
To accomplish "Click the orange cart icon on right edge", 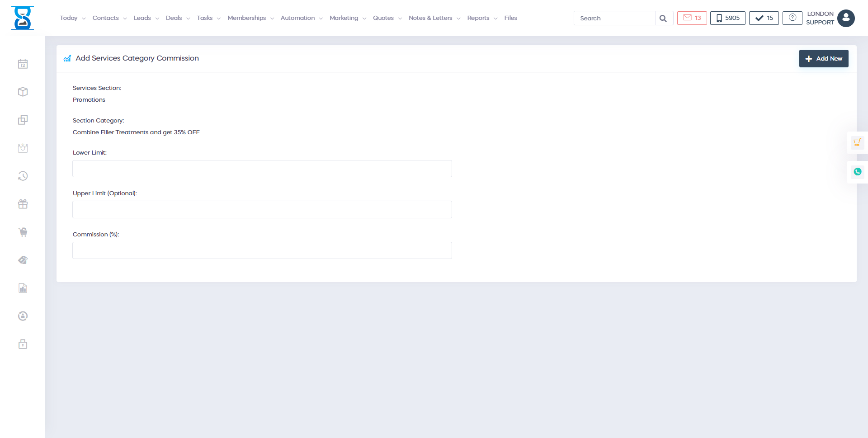I will click(x=857, y=142).
